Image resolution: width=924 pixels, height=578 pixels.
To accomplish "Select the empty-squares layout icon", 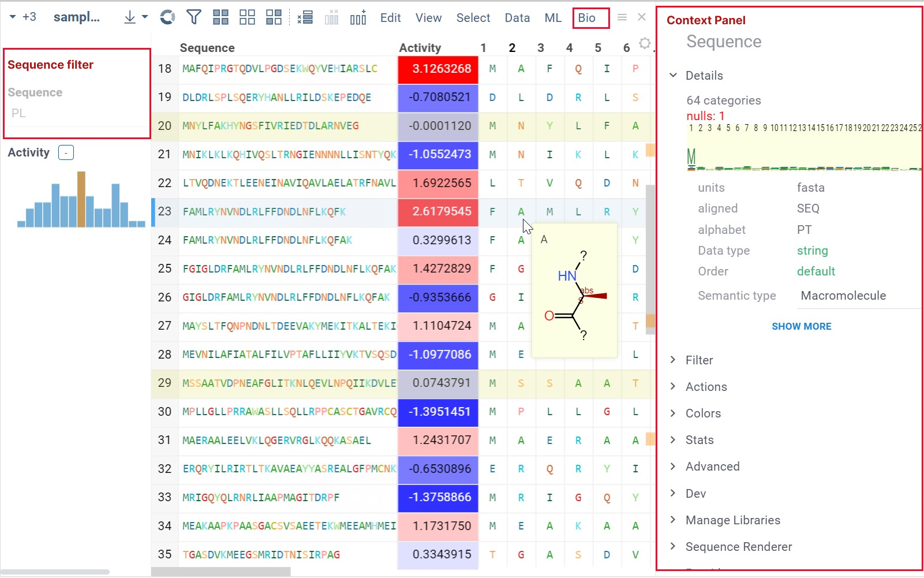I will [x=247, y=17].
